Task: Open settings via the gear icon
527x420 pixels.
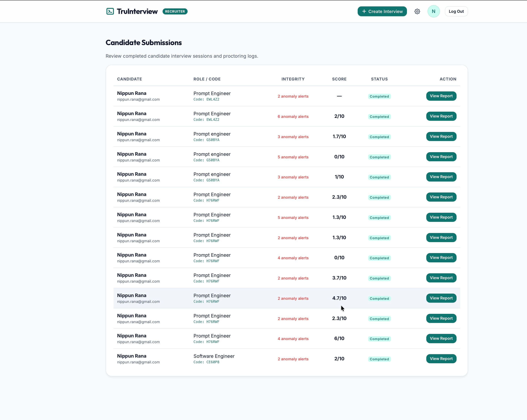Action: click(x=417, y=11)
